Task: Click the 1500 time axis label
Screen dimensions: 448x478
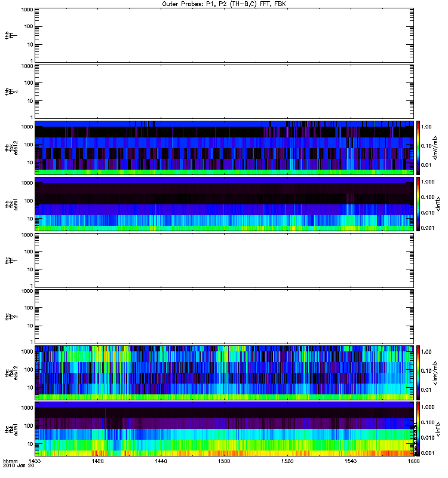Action: (225, 461)
